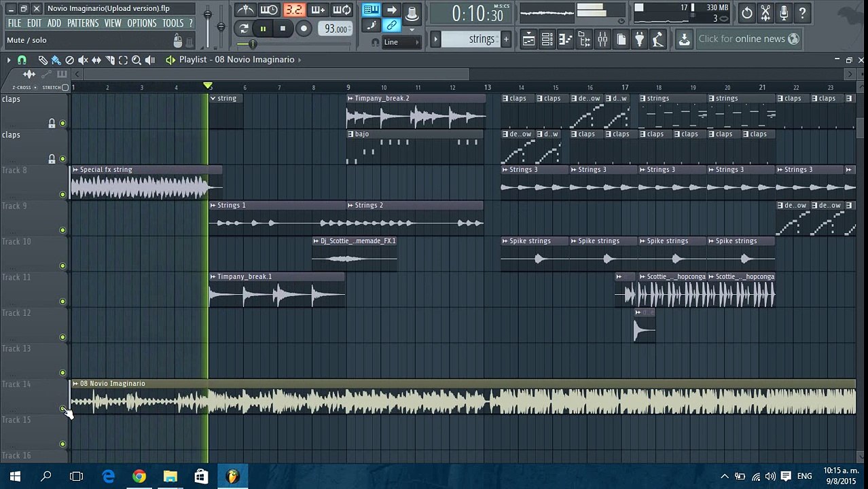
Task: Select the playlist draw pencil tool
Action: pyautogui.click(x=43, y=60)
